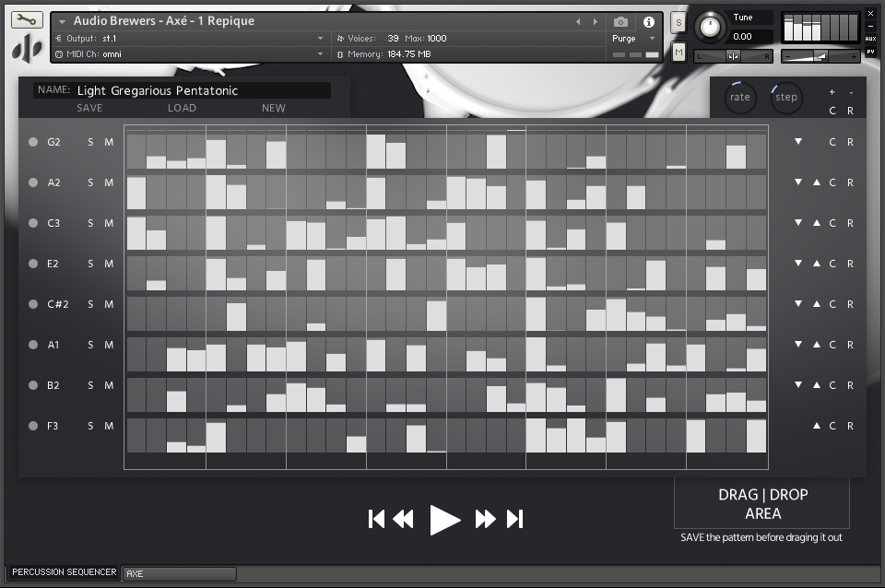This screenshot has height=588, width=885.
Task: Click the rate knob
Action: pyautogui.click(x=739, y=97)
